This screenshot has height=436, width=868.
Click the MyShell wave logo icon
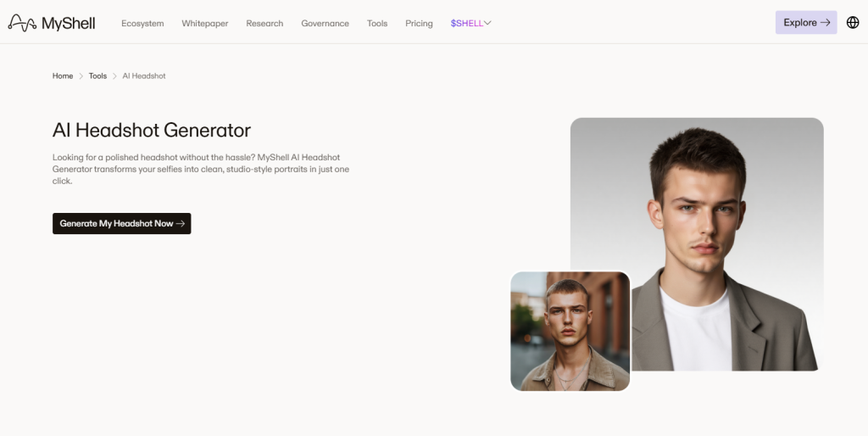point(22,23)
